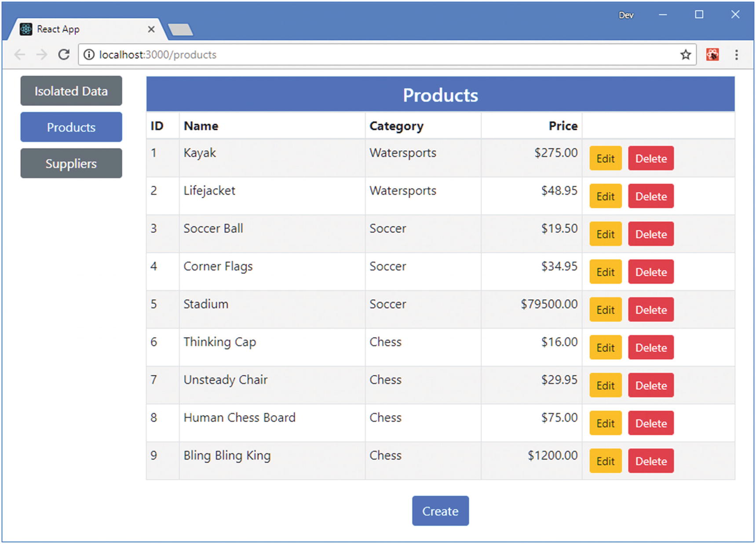Edit the Stadium row
The height and width of the screenshot is (544, 756).
(605, 310)
